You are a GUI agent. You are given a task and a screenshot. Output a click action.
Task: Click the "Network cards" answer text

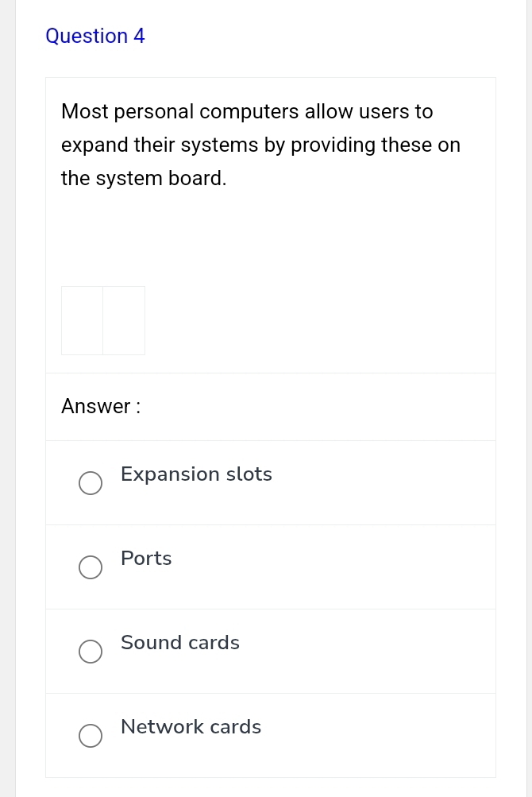click(x=191, y=727)
